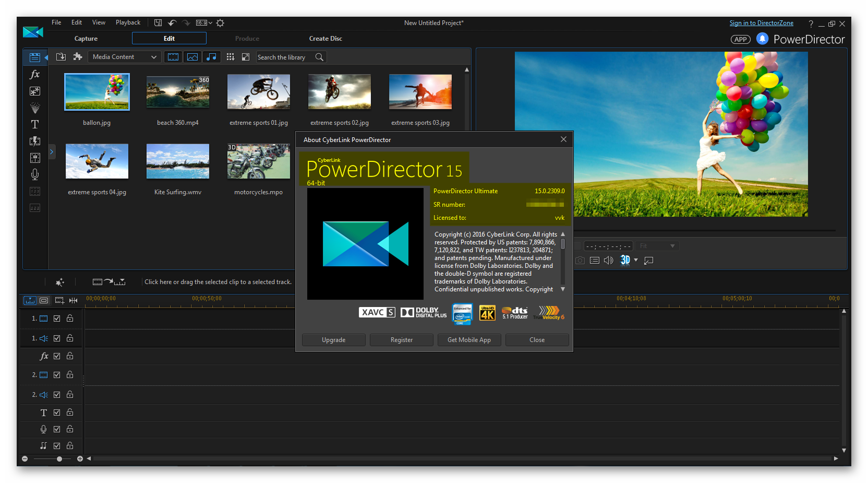
Task: Open the PiP Objects Room icon
Action: (x=34, y=91)
